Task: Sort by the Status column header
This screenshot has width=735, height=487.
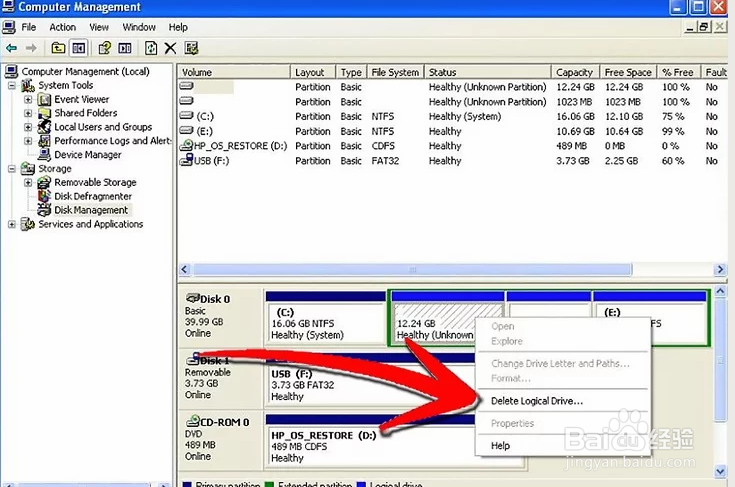Action: pyautogui.click(x=488, y=72)
